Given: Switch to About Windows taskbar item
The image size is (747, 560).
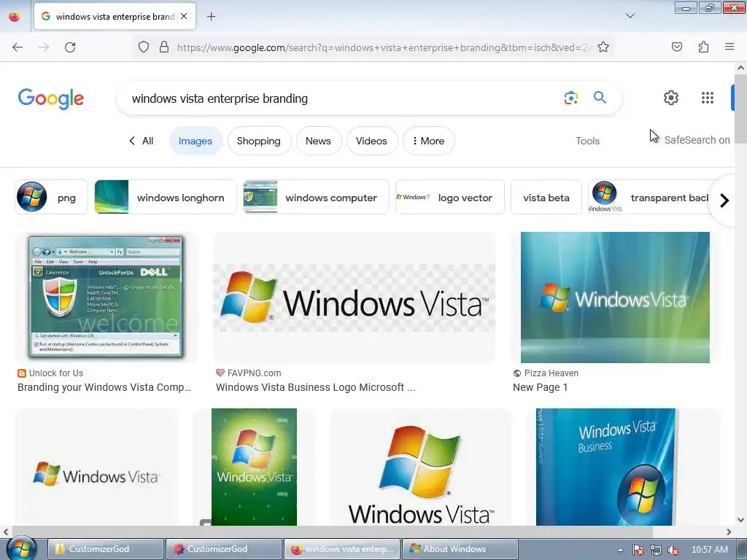Looking at the screenshot, I should point(460,549).
